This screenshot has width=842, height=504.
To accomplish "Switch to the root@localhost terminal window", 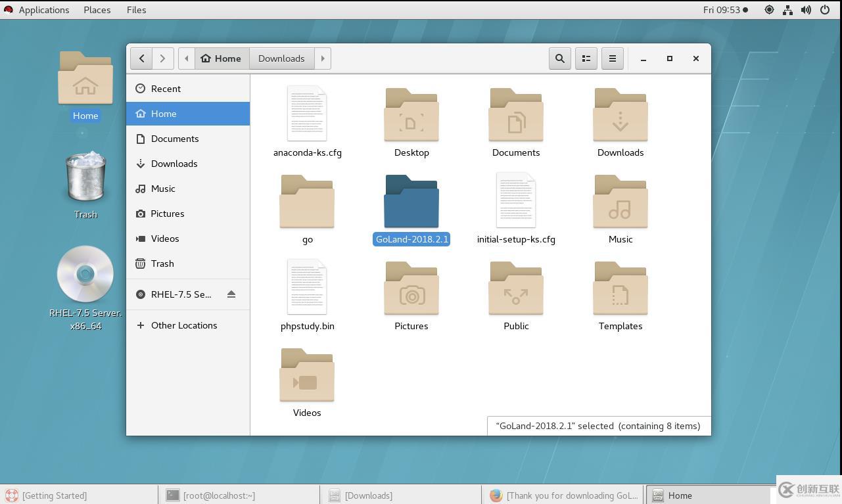I will click(x=240, y=495).
